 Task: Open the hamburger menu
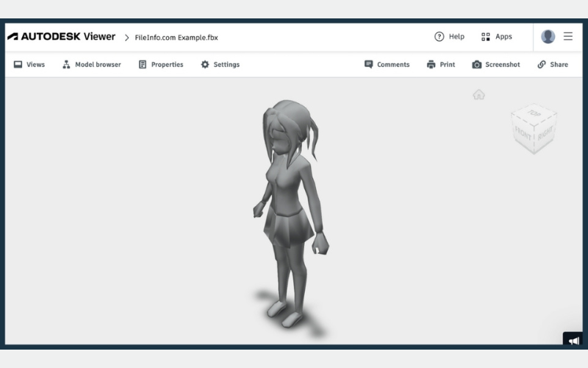coord(568,37)
